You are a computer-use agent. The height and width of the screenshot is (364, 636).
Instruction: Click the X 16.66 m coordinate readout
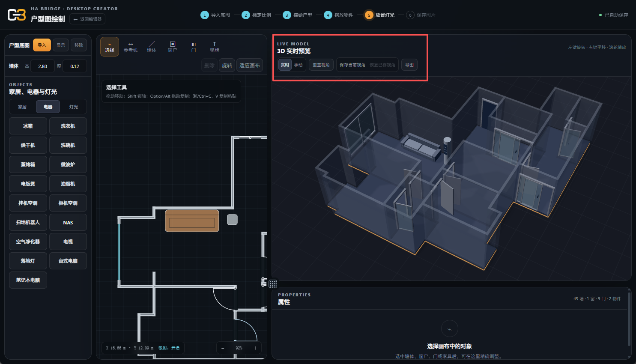click(116, 348)
